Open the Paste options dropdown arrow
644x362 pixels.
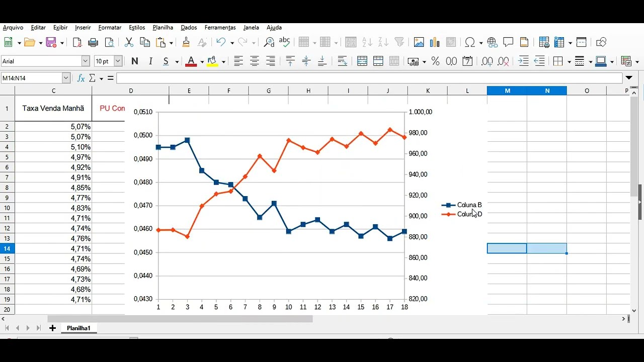tap(172, 43)
